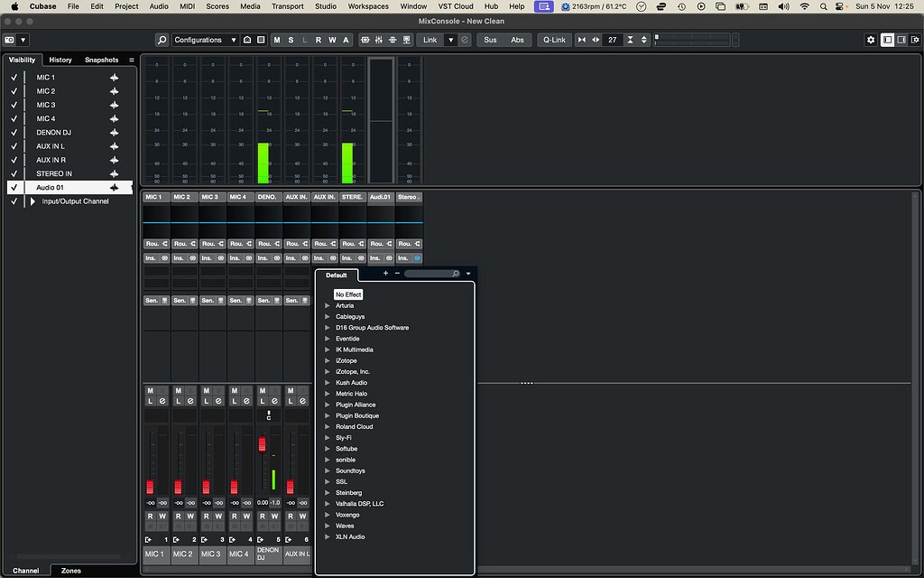The height and width of the screenshot is (578, 924).
Task: Open the edit channel settings icon on MIC 2
Action: click(189, 400)
